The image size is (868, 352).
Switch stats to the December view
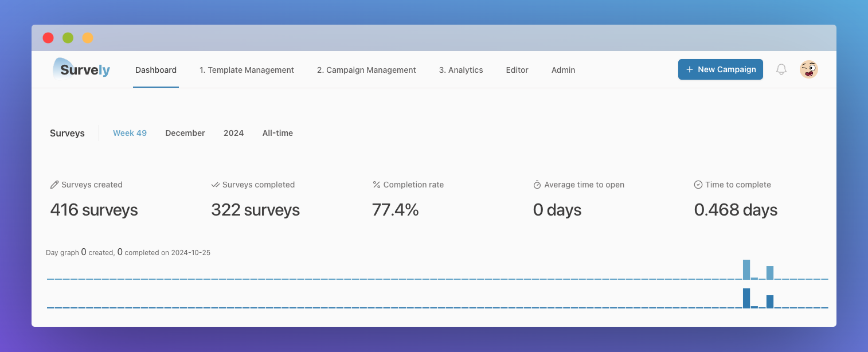pos(185,132)
